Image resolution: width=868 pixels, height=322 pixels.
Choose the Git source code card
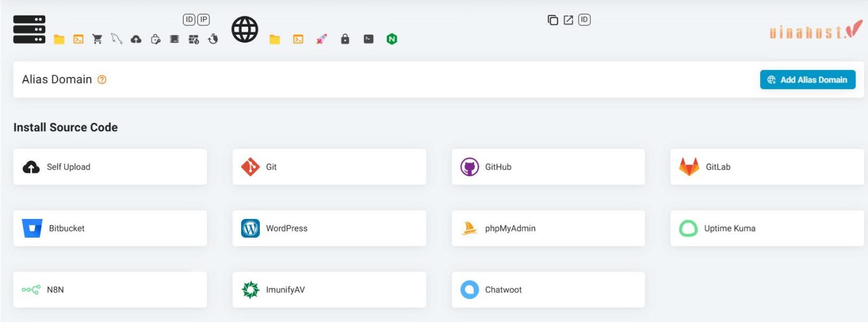[329, 167]
